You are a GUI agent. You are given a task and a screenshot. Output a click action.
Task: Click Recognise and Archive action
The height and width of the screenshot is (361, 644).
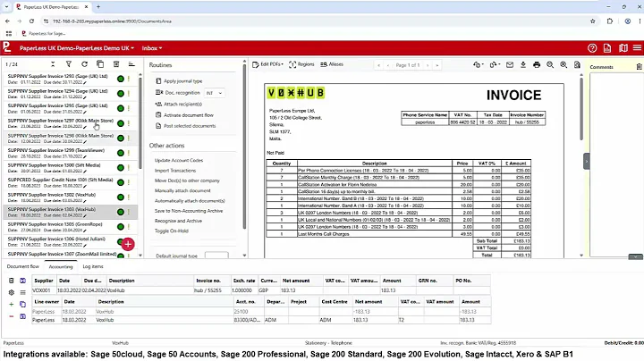point(178,221)
